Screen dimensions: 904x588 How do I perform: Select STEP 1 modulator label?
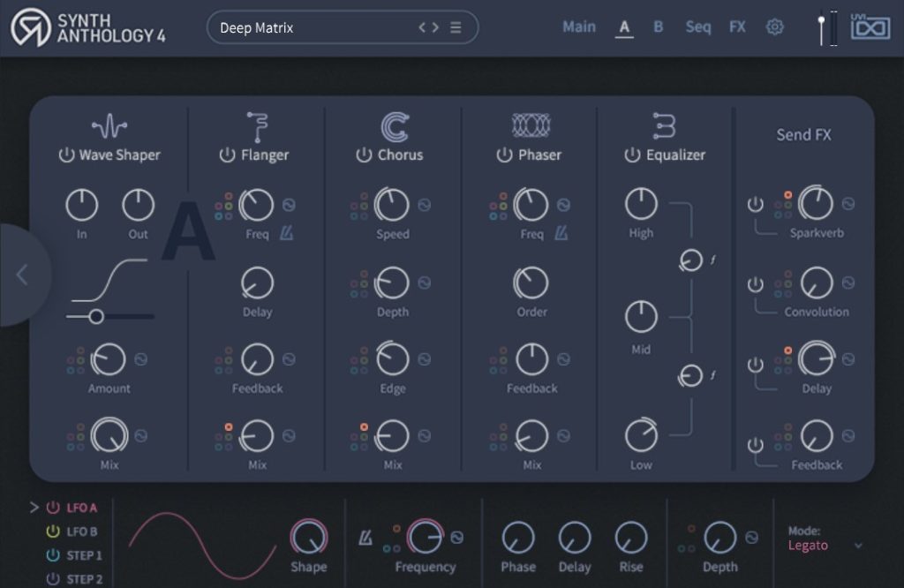pos(84,555)
